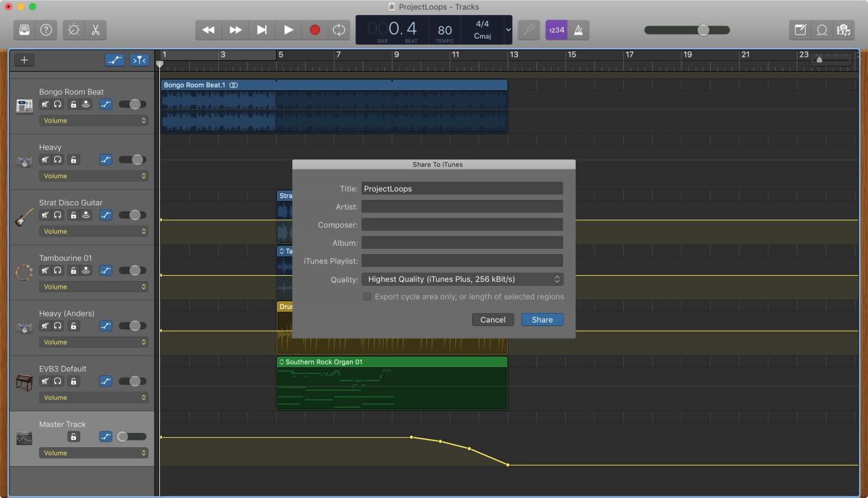
Task: Click the Share button
Action: tap(542, 320)
